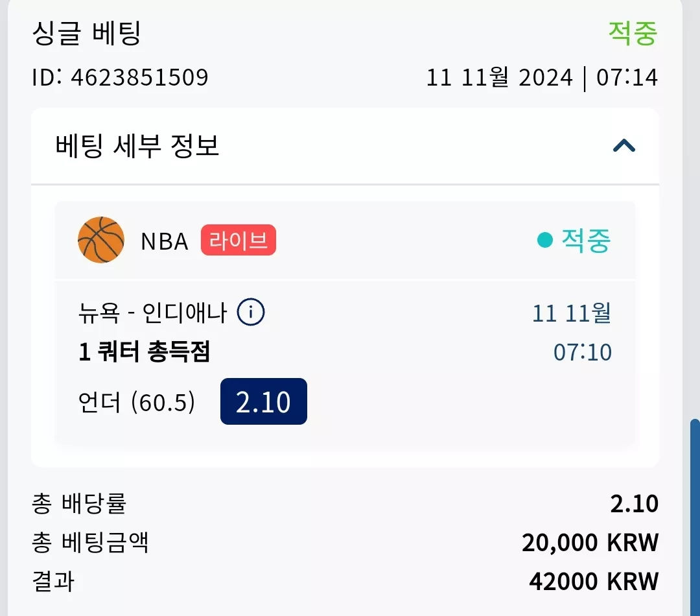Select the 1 쿼터 총득점 market text

[144, 351]
